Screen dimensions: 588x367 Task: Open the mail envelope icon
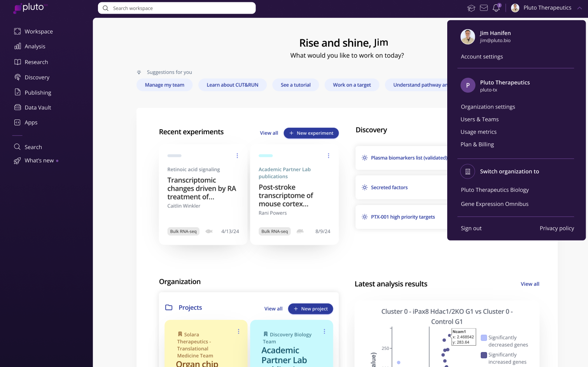484,8
